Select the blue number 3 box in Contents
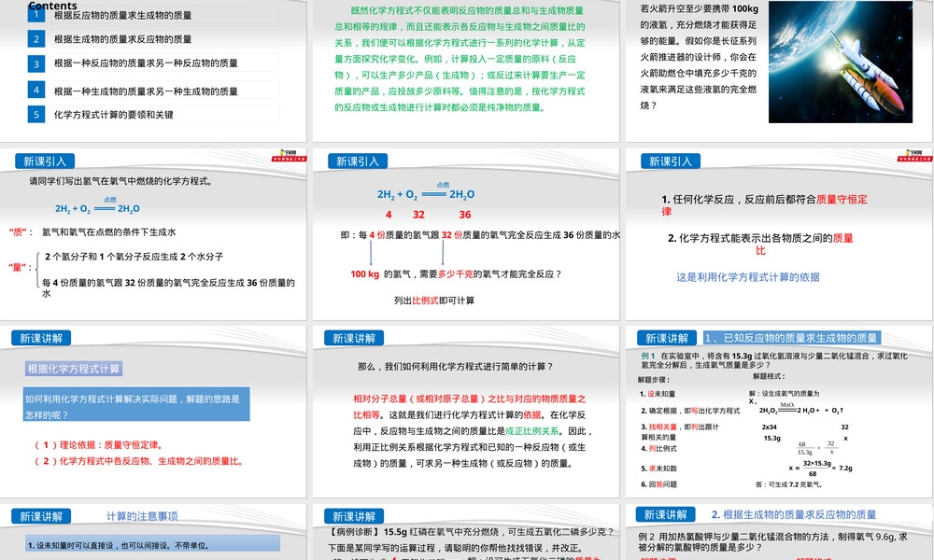This screenshot has width=934, height=560. tap(36, 63)
